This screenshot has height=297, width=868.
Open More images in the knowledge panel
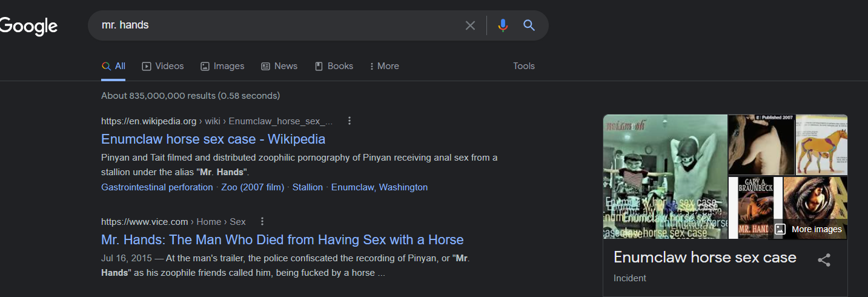pos(809,229)
